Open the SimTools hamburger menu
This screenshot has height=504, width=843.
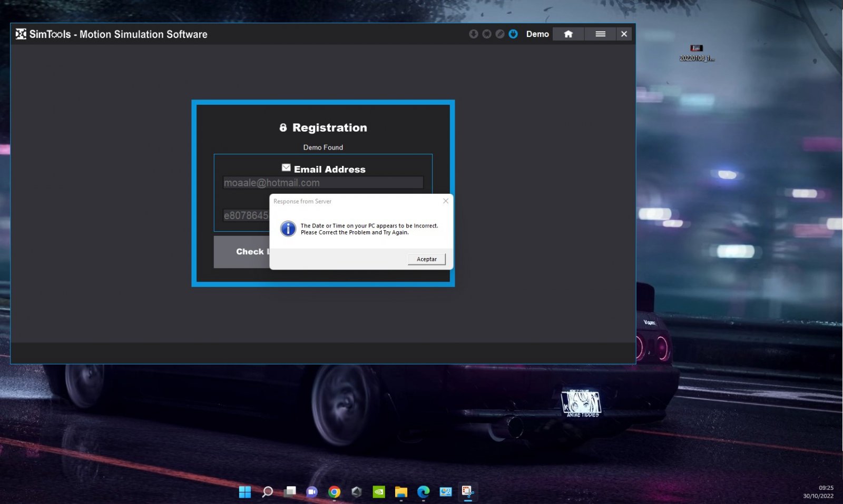click(600, 34)
